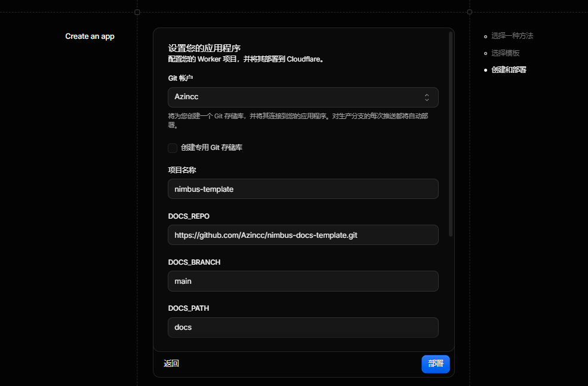Enable the 创建专用 Git 存储库 checkbox
The image size is (588, 386).
tap(173, 148)
